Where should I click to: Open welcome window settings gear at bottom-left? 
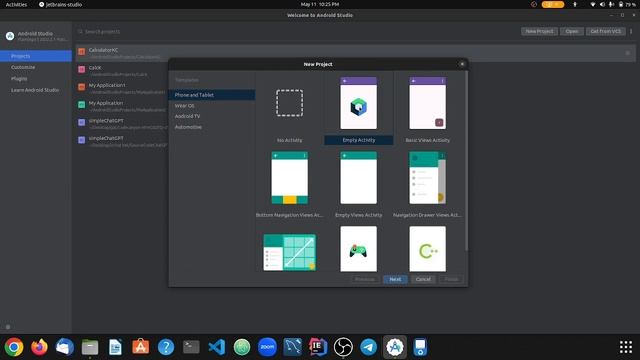click(x=8, y=327)
